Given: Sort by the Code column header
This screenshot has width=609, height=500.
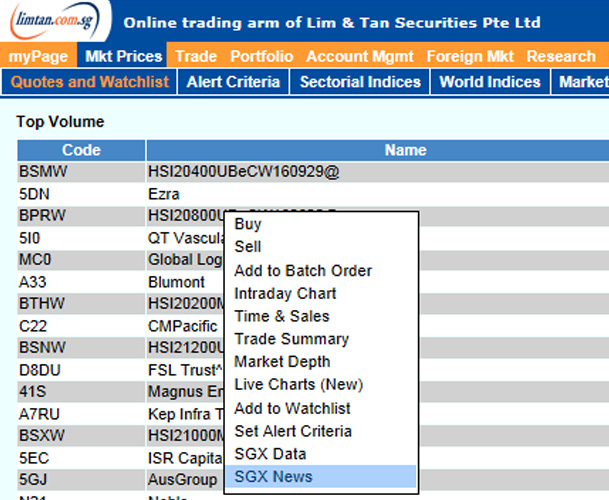Looking at the screenshot, I should tap(81, 150).
